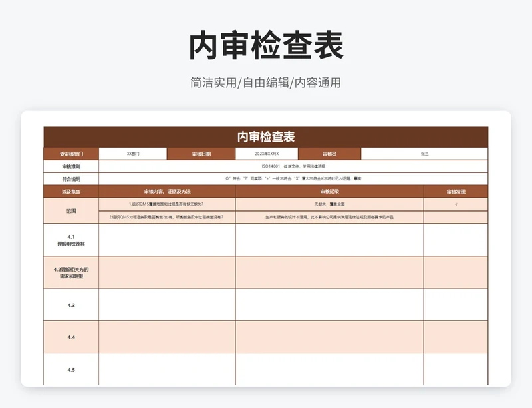The height and width of the screenshot is (408, 532).
Task: Select the 4.3 clause cell
Action: pos(71,305)
